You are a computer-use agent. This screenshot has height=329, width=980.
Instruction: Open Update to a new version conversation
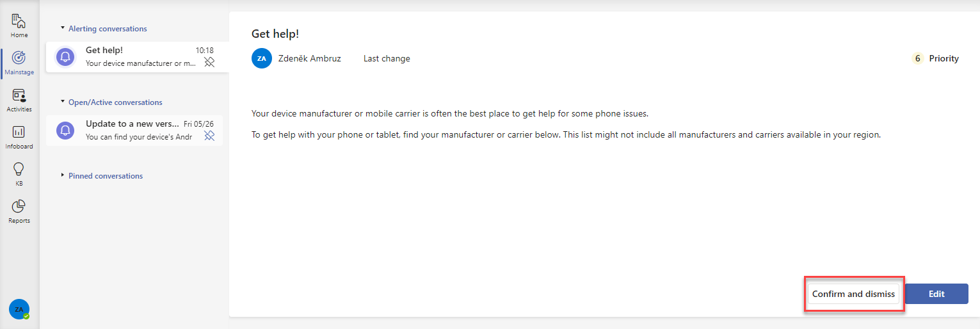[134, 131]
